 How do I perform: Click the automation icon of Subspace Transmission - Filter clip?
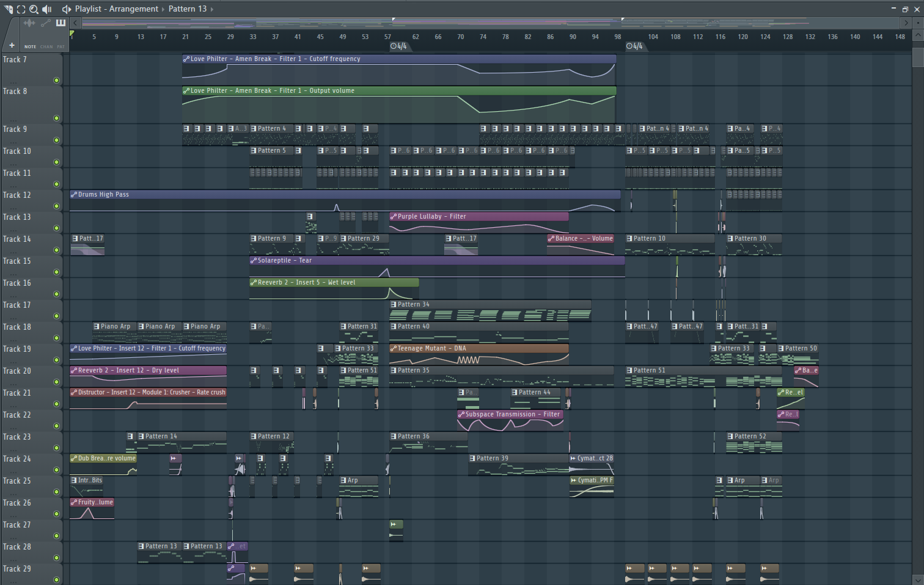tap(461, 415)
